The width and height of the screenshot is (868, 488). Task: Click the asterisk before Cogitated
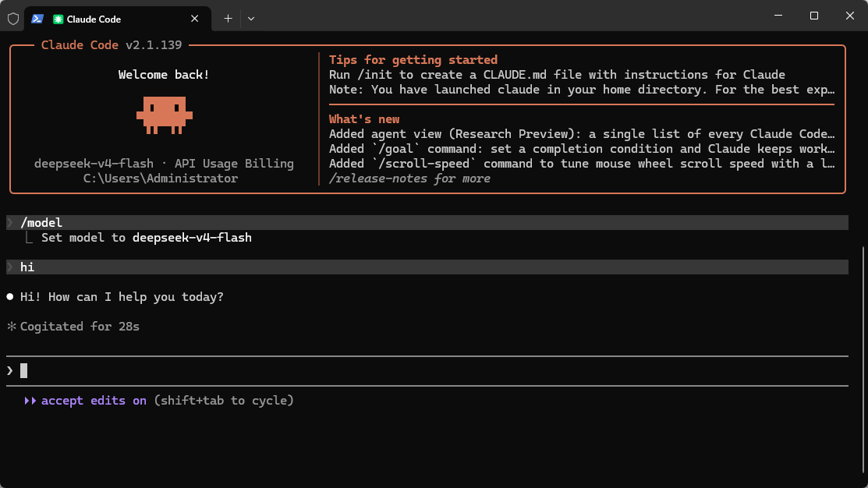(12, 327)
